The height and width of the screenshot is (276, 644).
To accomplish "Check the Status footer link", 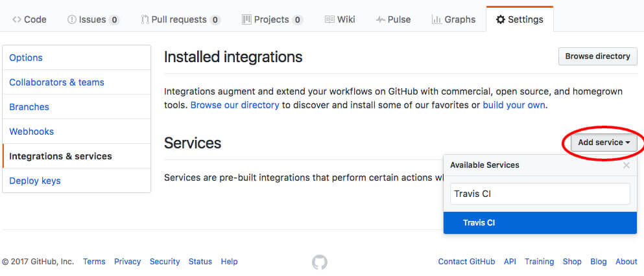I will click(x=200, y=262).
